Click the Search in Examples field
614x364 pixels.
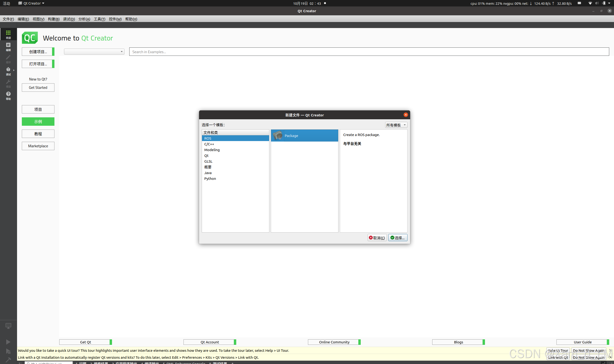tap(368, 52)
